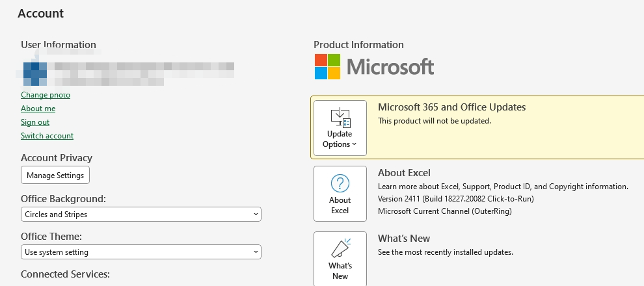Viewport: 644px width, 286px height.
Task: Click the 'About Excel' section heading text
Action: point(404,173)
